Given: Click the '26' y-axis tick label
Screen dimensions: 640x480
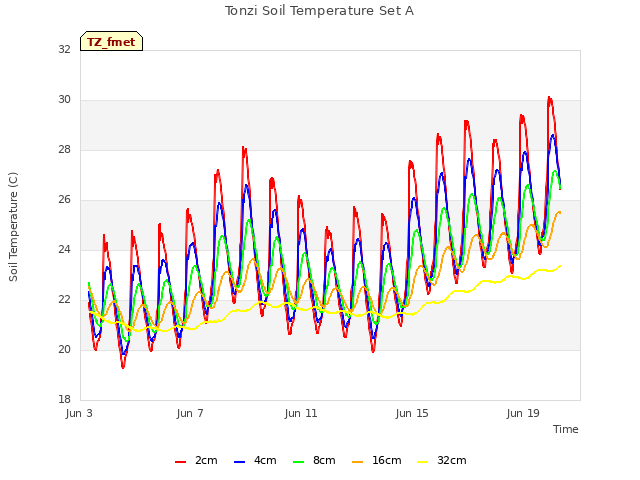Looking at the screenshot, I should tap(64, 200).
